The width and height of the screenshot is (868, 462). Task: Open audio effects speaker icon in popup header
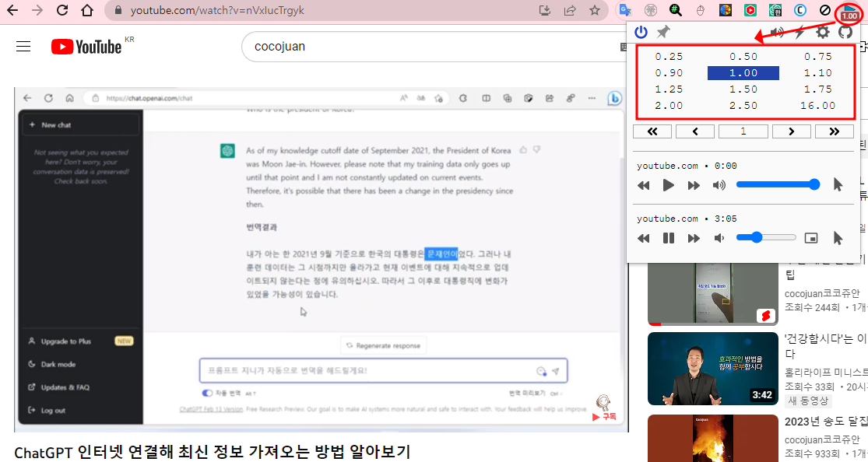(777, 33)
